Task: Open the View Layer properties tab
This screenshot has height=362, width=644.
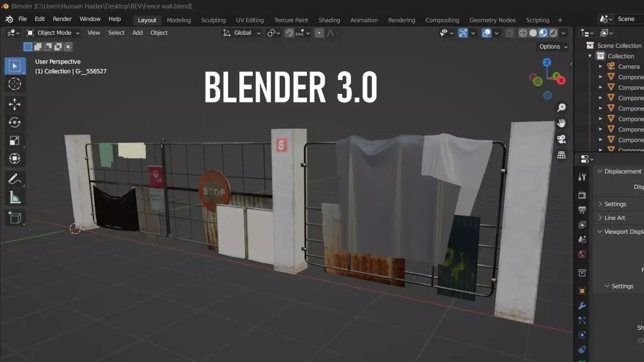Action: 582,225
